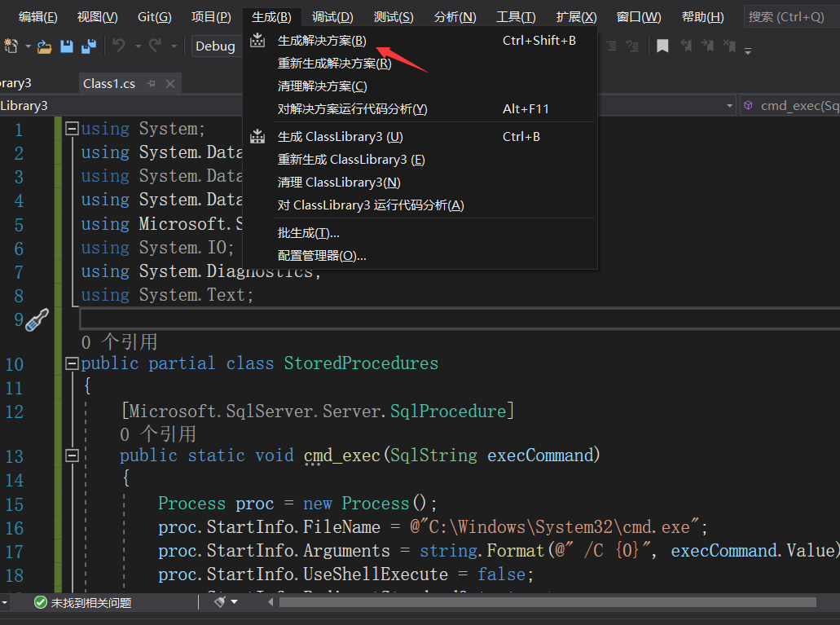Image resolution: width=840 pixels, height=625 pixels.
Task: Click the Undo arrow icon
Action: (x=119, y=46)
